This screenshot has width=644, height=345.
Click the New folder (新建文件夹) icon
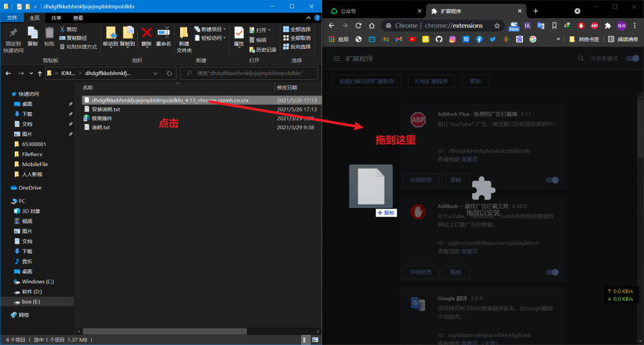pyautogui.click(x=184, y=33)
